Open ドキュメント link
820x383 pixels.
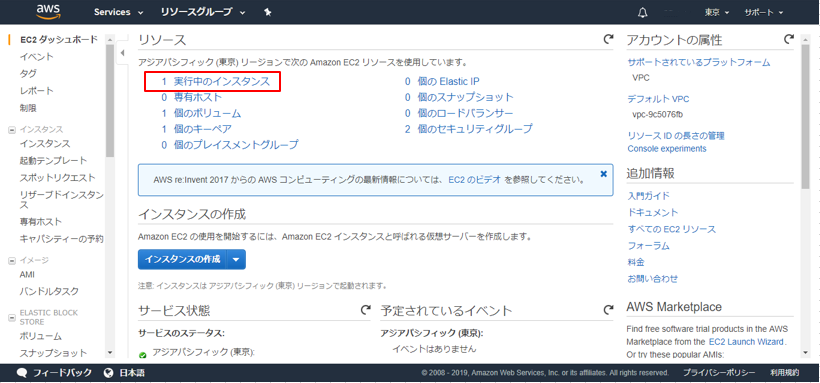point(653,212)
